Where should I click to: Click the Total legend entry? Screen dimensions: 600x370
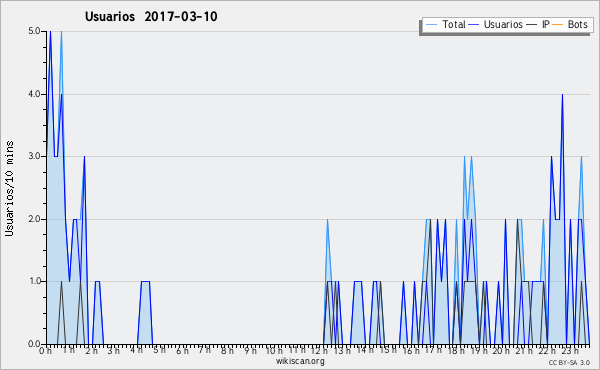tap(445, 24)
